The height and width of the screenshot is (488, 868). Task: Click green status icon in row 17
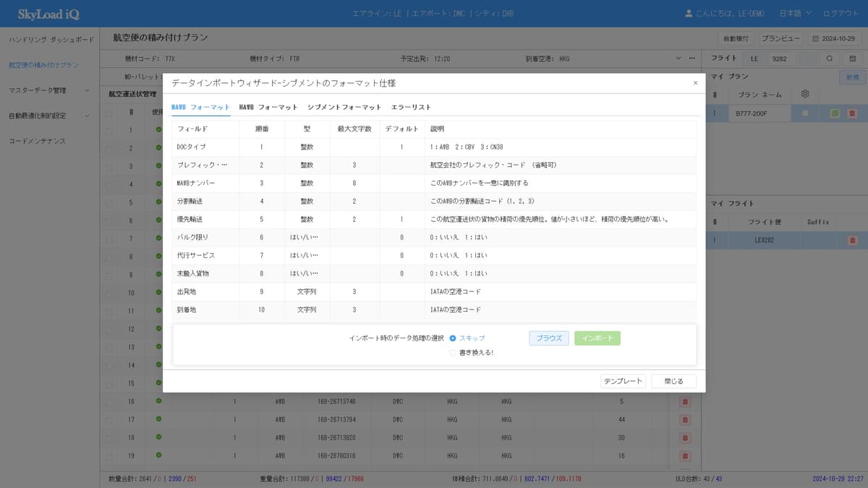point(158,419)
